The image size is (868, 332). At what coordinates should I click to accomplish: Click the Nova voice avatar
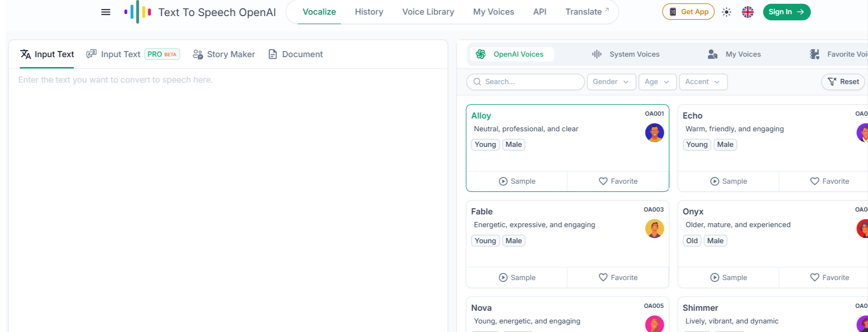coord(654,324)
